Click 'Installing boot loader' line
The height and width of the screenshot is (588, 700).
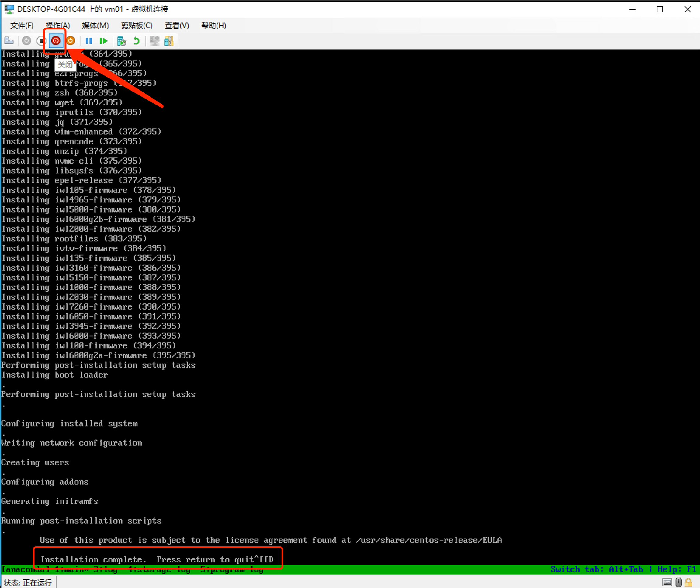(55, 375)
